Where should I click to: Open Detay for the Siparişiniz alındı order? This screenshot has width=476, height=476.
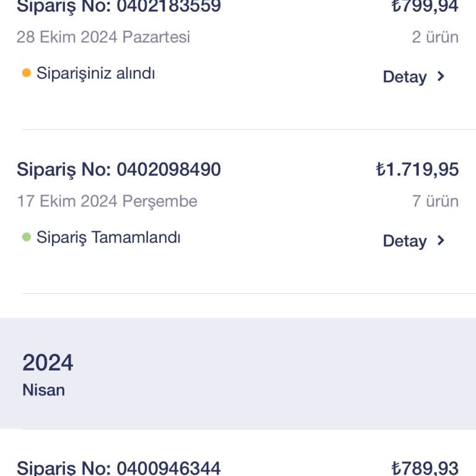[405, 77]
